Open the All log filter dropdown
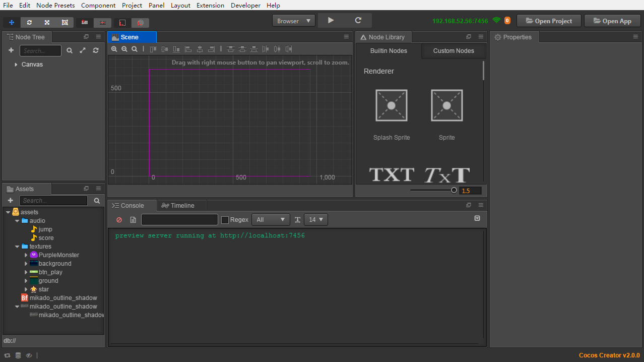This screenshot has width=644, height=362. coord(271,220)
